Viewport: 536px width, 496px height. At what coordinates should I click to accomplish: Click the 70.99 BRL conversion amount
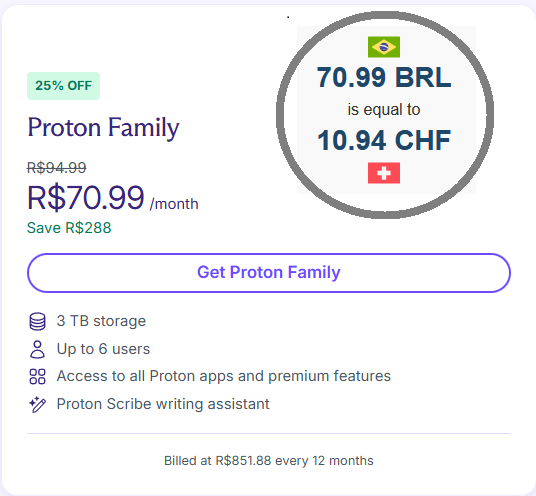coord(384,77)
